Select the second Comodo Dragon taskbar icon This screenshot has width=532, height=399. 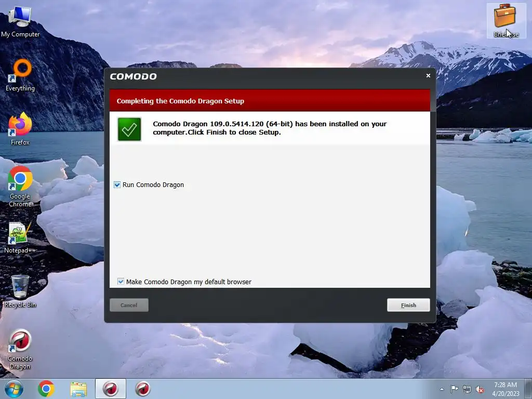click(143, 389)
